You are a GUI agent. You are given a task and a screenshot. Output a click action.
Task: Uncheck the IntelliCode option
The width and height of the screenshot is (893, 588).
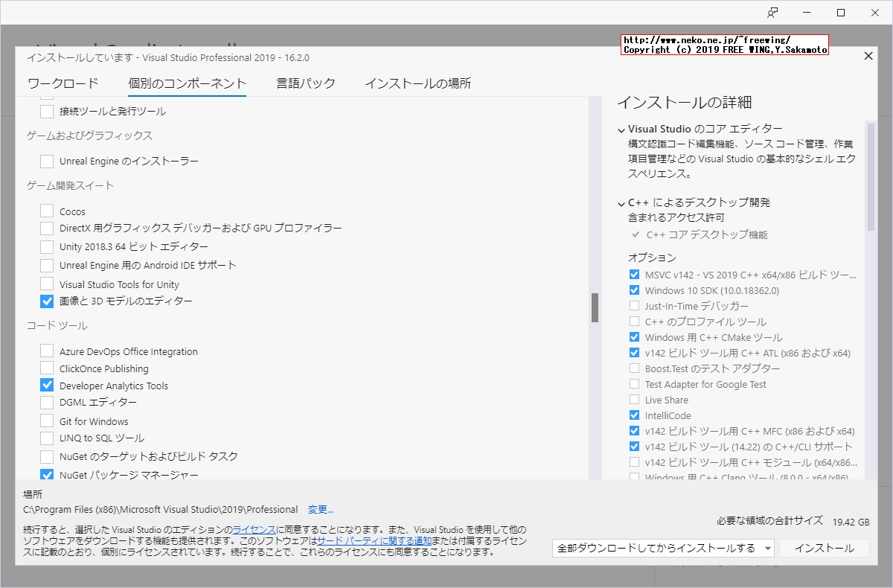click(x=635, y=415)
